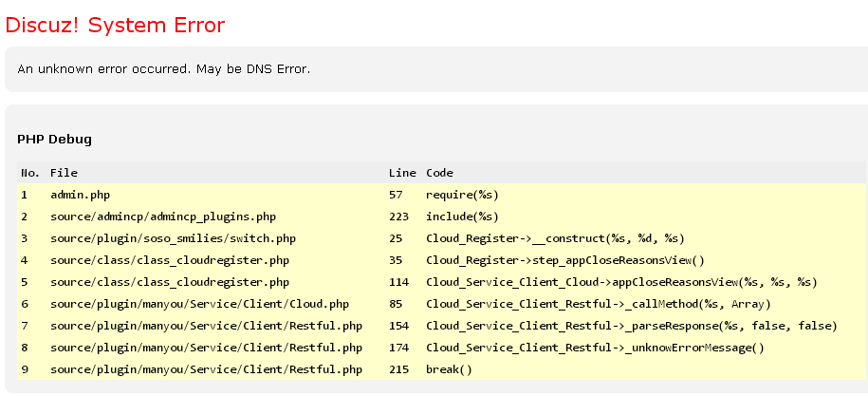The image size is (868, 396).
Task: Click line number 57
Action: tap(396, 195)
